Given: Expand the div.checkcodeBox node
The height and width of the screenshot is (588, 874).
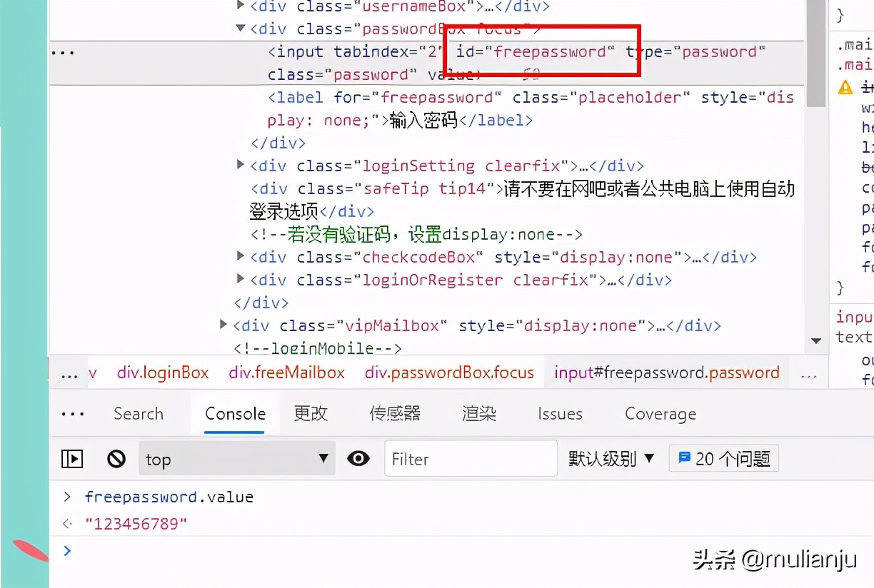Looking at the screenshot, I should point(240,257).
